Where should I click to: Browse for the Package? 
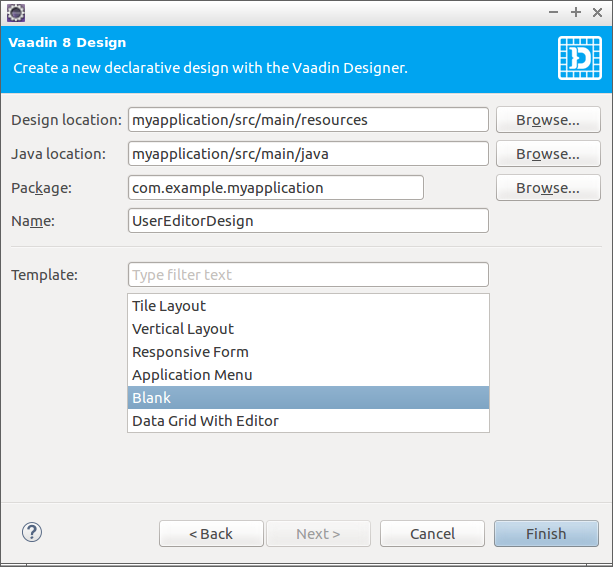pos(547,188)
